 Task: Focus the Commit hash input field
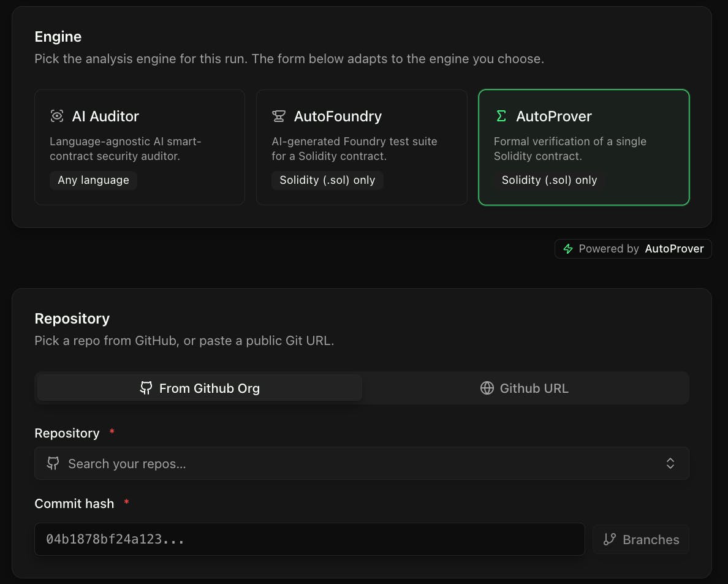click(x=309, y=539)
